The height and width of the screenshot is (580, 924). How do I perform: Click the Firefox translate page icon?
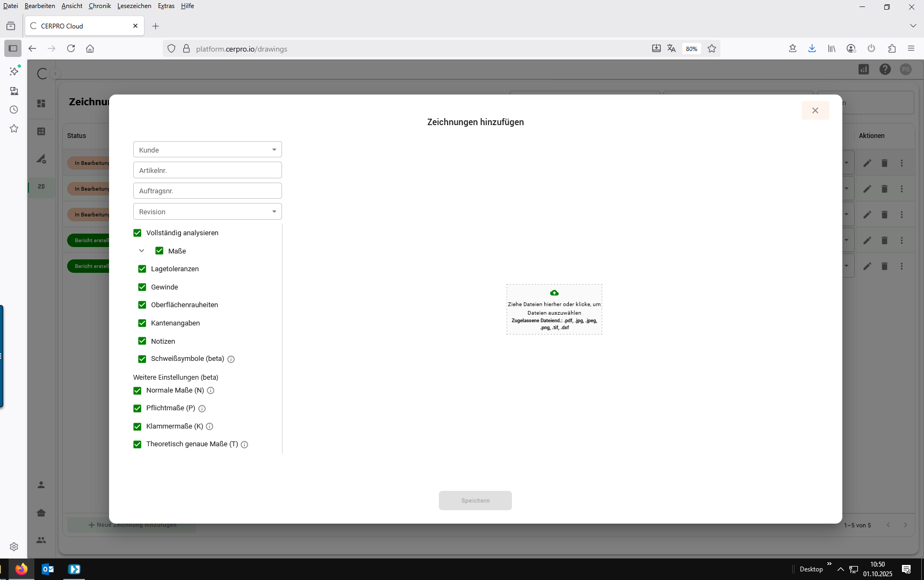click(672, 49)
